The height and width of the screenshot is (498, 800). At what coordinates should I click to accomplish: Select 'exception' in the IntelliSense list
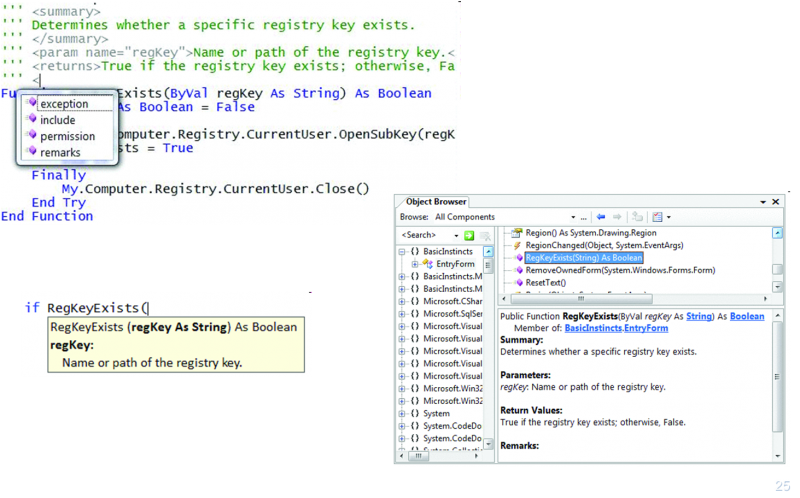(x=63, y=103)
